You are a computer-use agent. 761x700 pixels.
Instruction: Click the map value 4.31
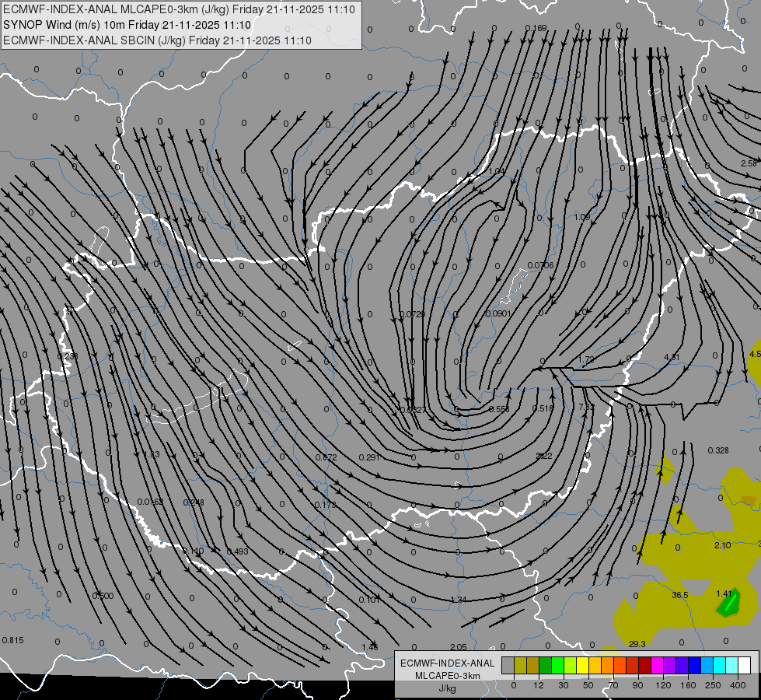pyautogui.click(x=671, y=357)
